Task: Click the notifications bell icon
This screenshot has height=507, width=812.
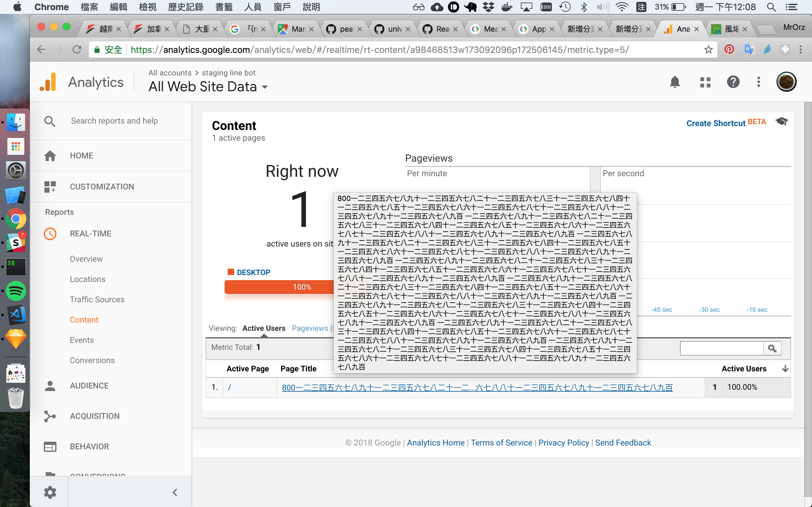Action: point(675,82)
